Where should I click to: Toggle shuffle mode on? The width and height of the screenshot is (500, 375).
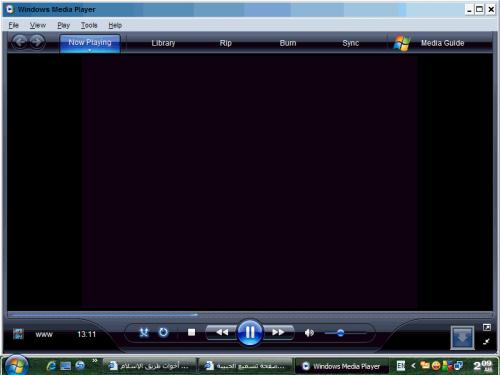(x=144, y=332)
